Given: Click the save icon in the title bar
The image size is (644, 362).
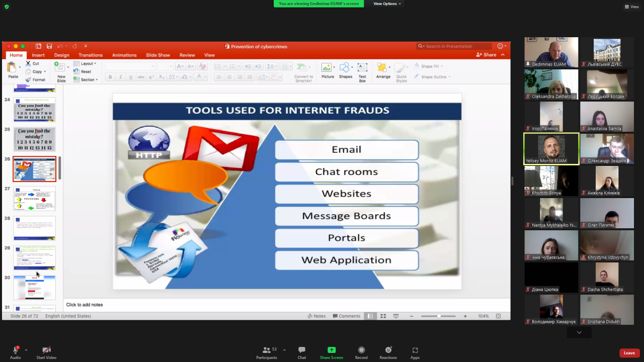Looking at the screenshot, I should pyautogui.click(x=49, y=46).
